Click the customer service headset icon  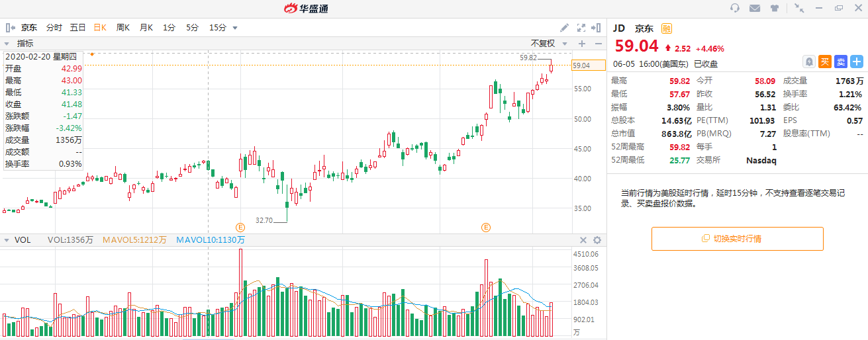(x=734, y=8)
